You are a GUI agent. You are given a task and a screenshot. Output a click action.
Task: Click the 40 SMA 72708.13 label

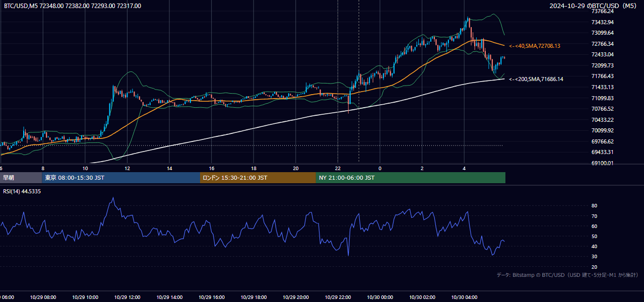tap(535, 46)
